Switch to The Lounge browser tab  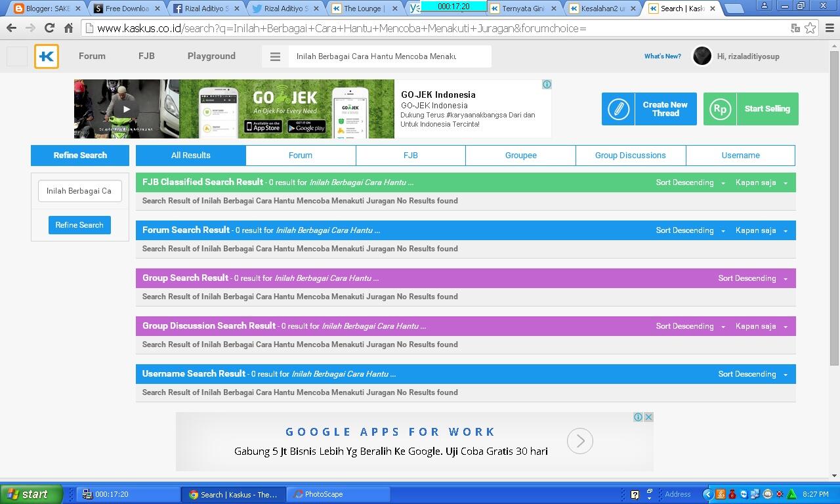(x=365, y=9)
